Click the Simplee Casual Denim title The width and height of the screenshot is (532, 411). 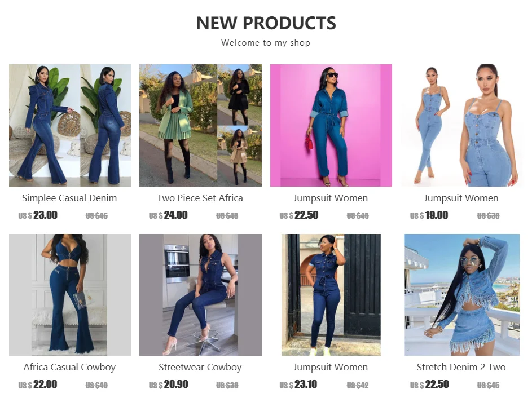(69, 198)
